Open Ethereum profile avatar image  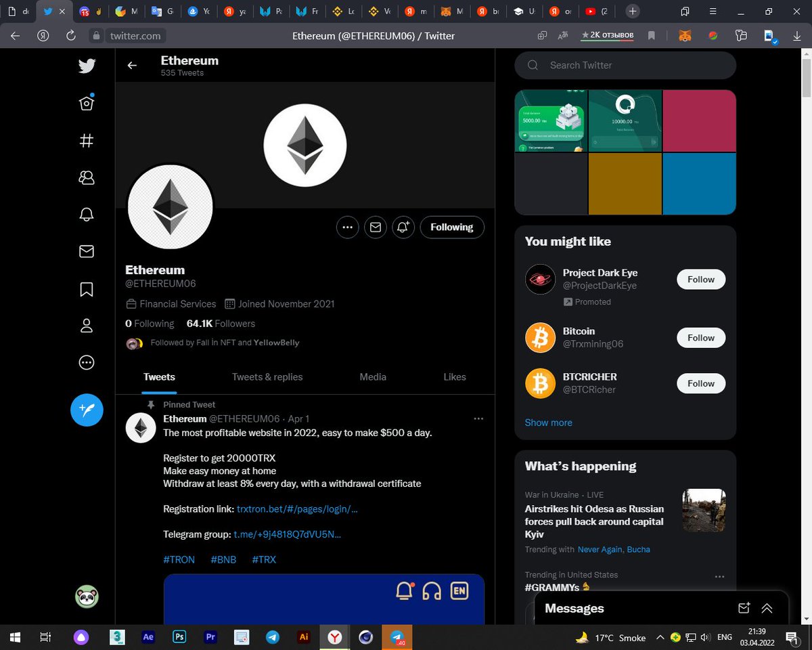[171, 207]
